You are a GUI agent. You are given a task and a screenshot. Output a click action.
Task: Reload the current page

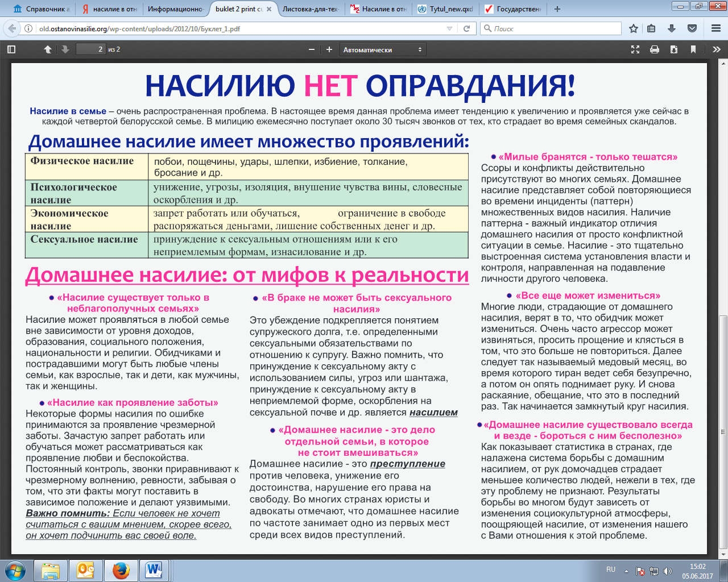(466, 28)
